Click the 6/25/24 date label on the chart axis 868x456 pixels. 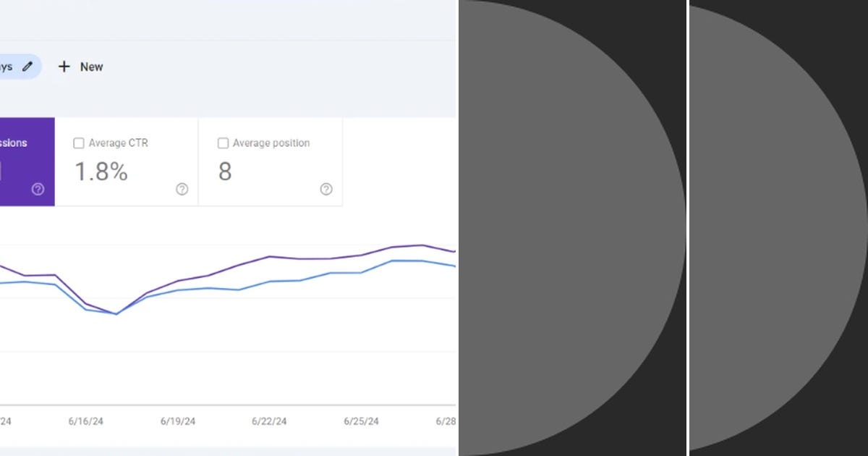point(361,421)
